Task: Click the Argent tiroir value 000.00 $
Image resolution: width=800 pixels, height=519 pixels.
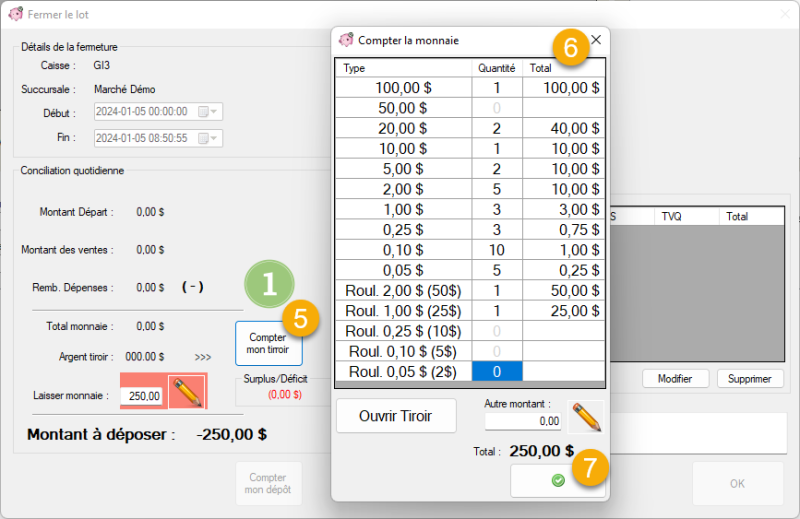Action: click(145, 357)
